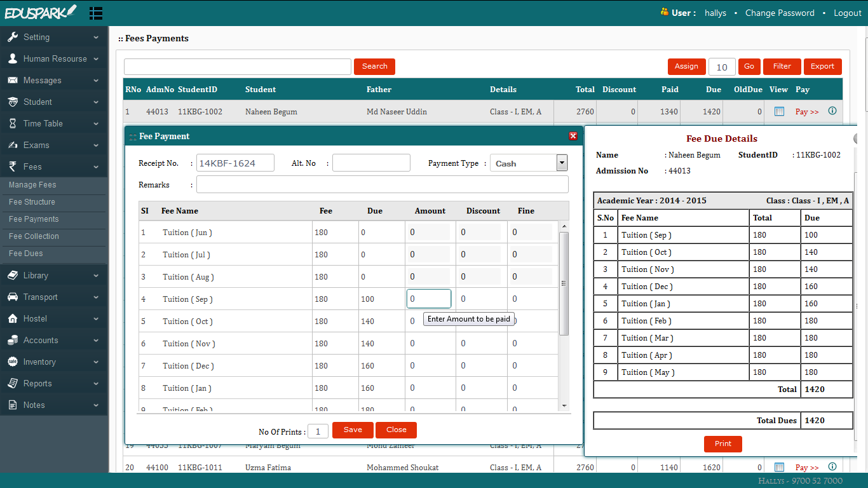The height and width of the screenshot is (488, 868).
Task: Click the view calendar icon for Naheen Begum
Action: click(x=779, y=112)
